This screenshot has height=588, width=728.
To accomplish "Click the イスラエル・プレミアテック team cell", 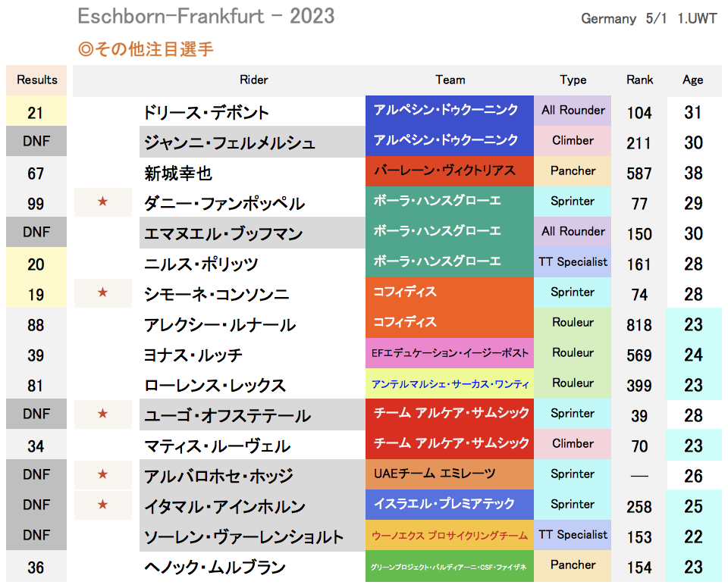I will [450, 505].
